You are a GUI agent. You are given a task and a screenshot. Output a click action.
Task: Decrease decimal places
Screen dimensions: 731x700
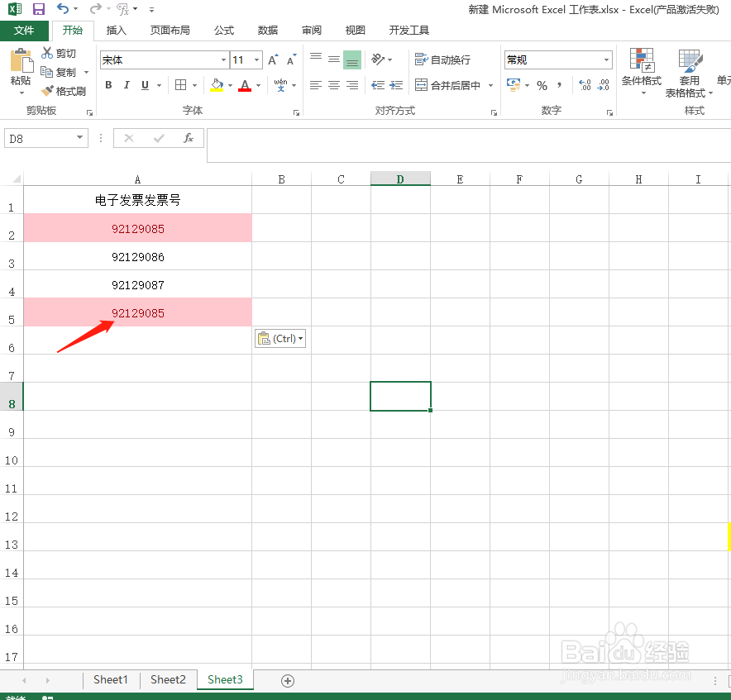tap(604, 85)
